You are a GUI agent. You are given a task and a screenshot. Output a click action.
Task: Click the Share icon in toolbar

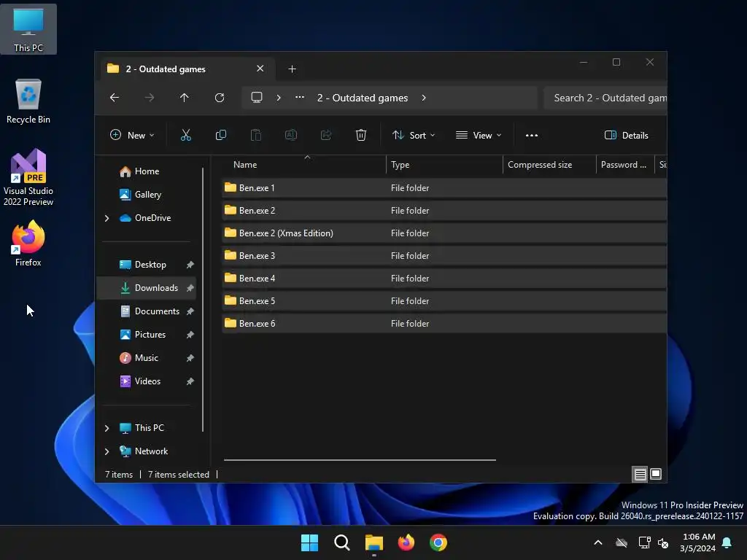(x=326, y=135)
